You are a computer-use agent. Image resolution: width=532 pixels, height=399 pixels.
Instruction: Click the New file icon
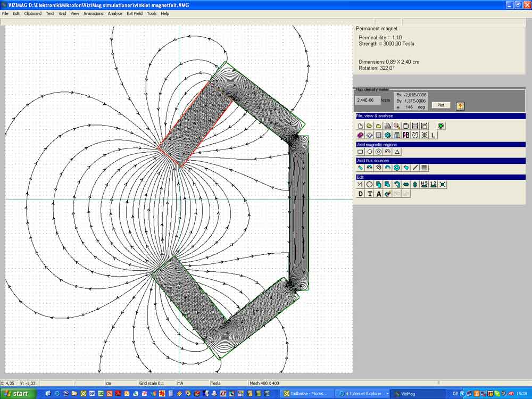[x=360, y=126]
